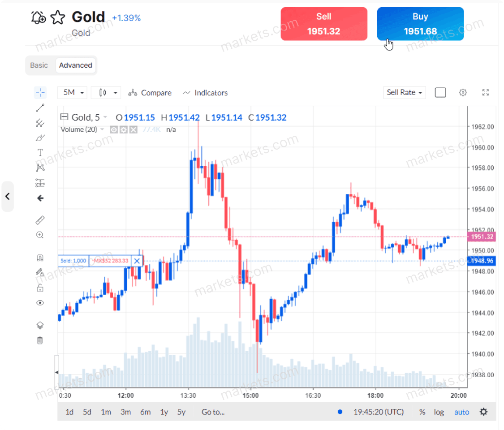Close the Sold 1,000 position label
This screenshot has width=504, height=430.
click(x=137, y=261)
